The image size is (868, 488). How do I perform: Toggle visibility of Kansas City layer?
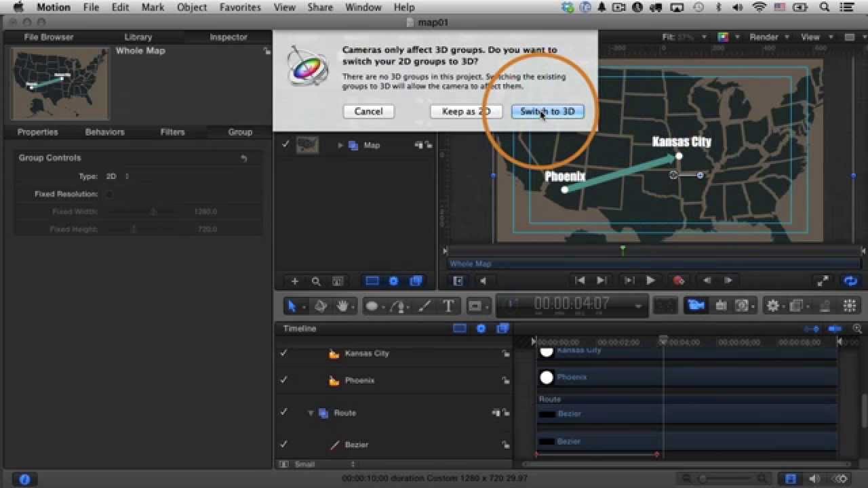click(x=283, y=353)
